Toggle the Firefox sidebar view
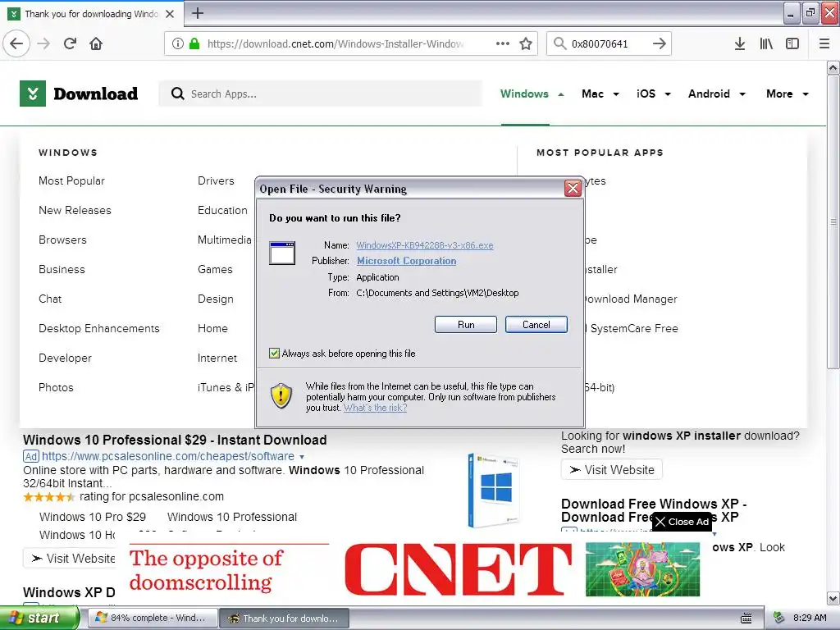 click(792, 43)
